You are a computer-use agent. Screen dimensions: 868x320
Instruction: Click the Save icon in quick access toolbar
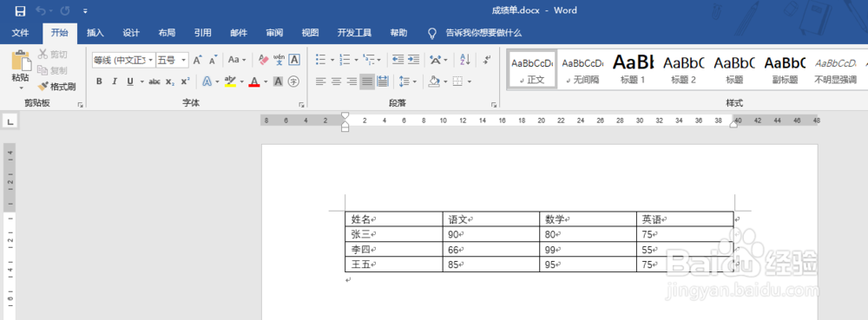pyautogui.click(x=20, y=10)
